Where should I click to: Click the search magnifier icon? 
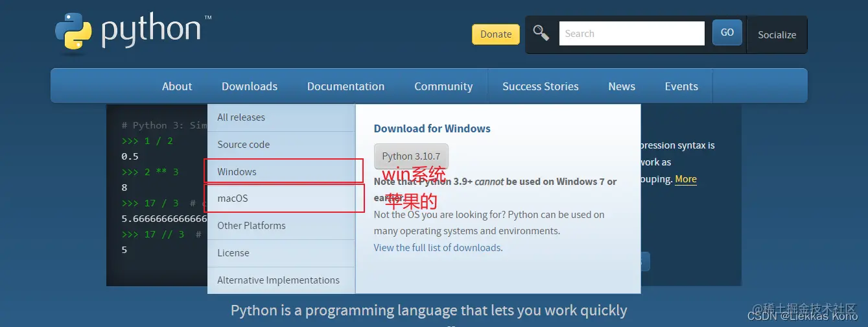pos(541,33)
